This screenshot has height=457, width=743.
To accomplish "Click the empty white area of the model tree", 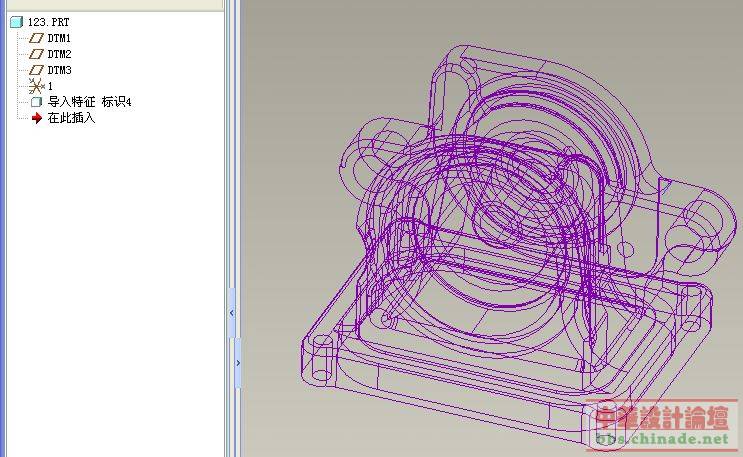I will tap(110, 300).
